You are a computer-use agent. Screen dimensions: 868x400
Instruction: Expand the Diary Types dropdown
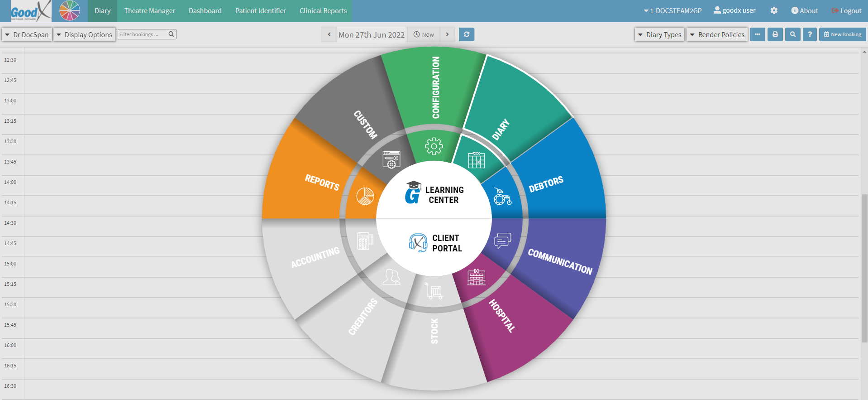point(659,34)
